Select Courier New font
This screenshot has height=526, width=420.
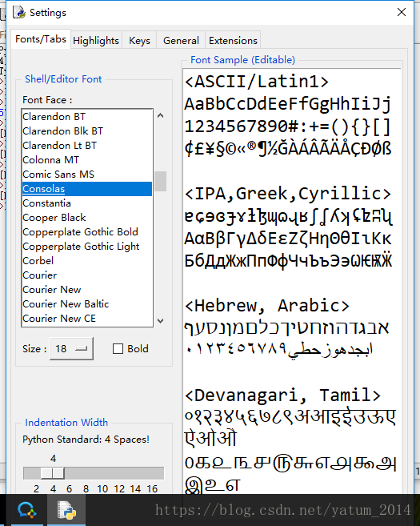pyautogui.click(x=52, y=290)
